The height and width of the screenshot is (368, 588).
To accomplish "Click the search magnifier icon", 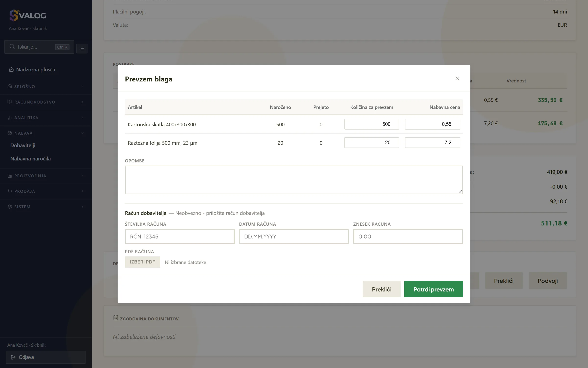I will (x=12, y=47).
